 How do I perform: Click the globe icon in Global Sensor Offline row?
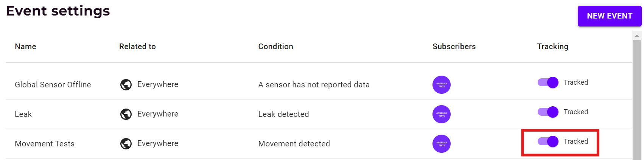[126, 85]
